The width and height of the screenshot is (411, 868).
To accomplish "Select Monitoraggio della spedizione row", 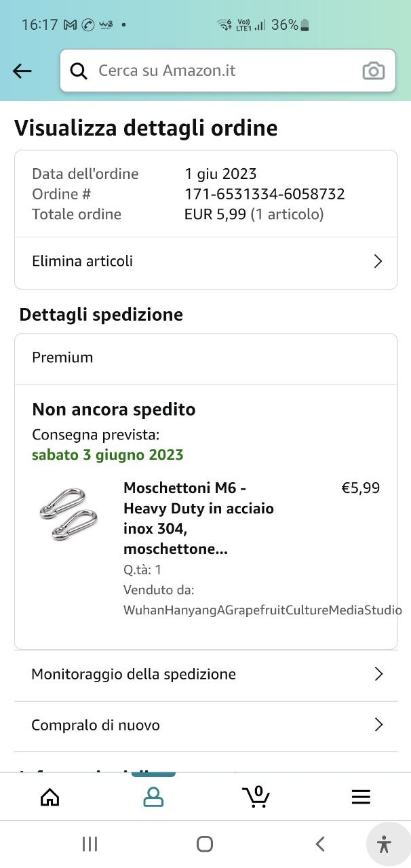I will tap(134, 674).
